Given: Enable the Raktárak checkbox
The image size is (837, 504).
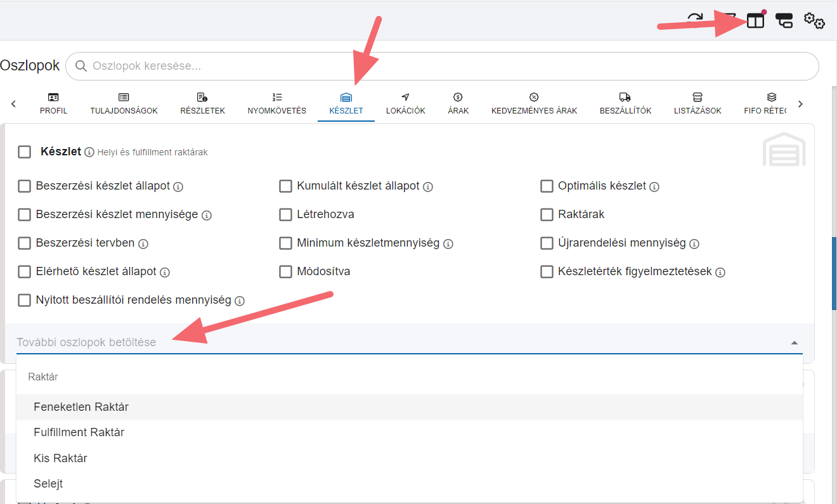Looking at the screenshot, I should coord(547,215).
